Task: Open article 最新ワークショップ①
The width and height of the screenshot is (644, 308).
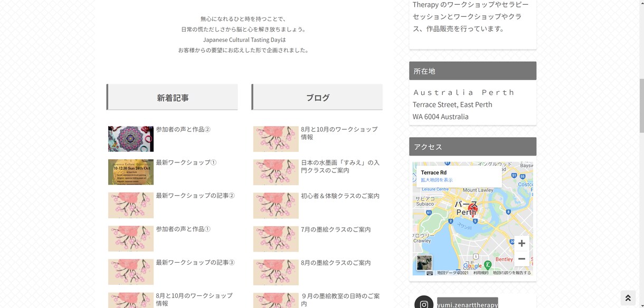Action: (x=186, y=162)
